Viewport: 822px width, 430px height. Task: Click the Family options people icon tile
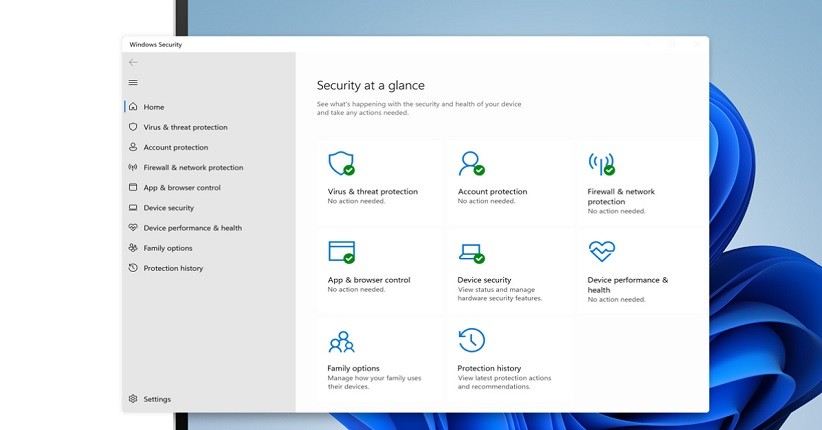[341, 341]
